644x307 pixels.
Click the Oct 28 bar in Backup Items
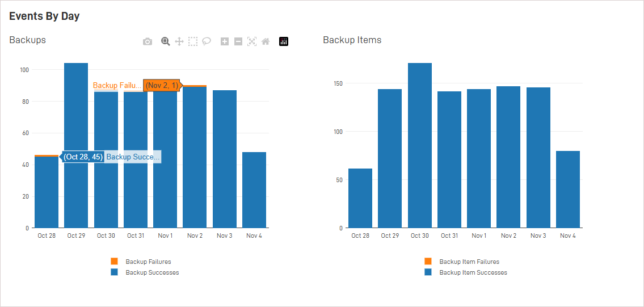pyautogui.click(x=360, y=199)
